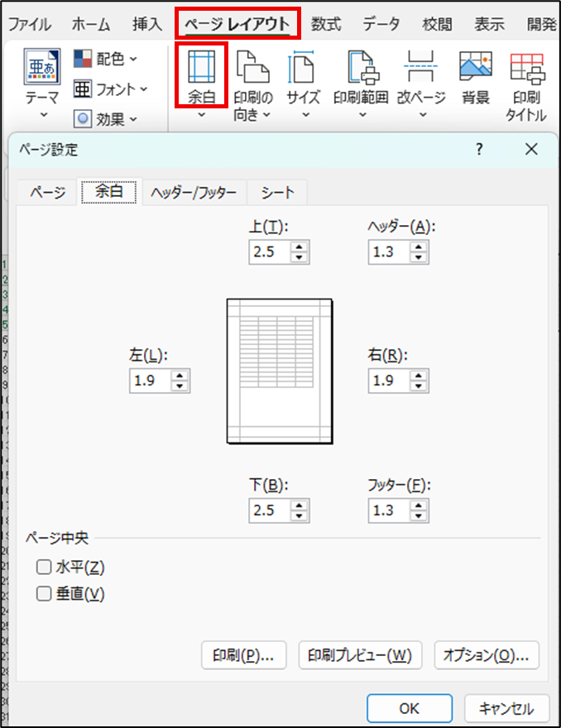Expand the 効果 effects dropdown
This screenshot has height=728, width=561.
[x=106, y=119]
